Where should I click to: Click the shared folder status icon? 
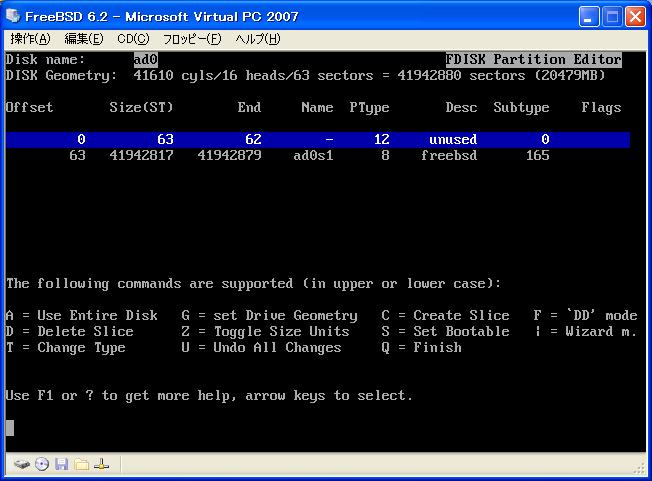[x=82, y=464]
